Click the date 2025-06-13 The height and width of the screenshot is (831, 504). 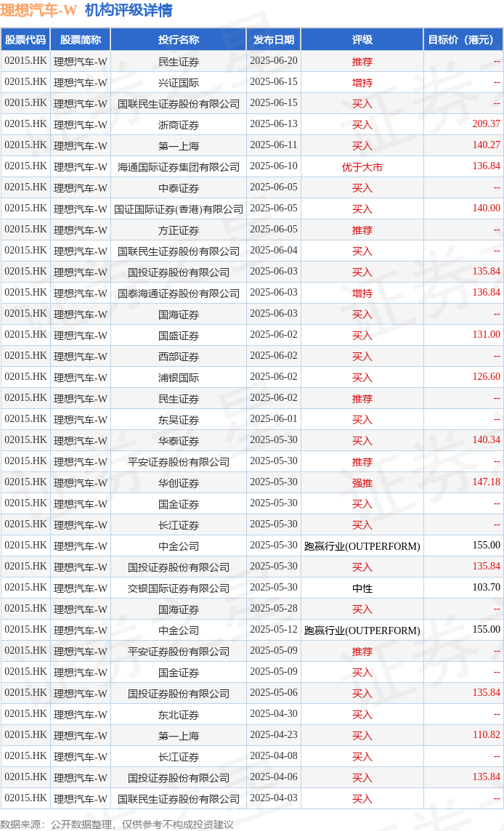click(x=274, y=124)
